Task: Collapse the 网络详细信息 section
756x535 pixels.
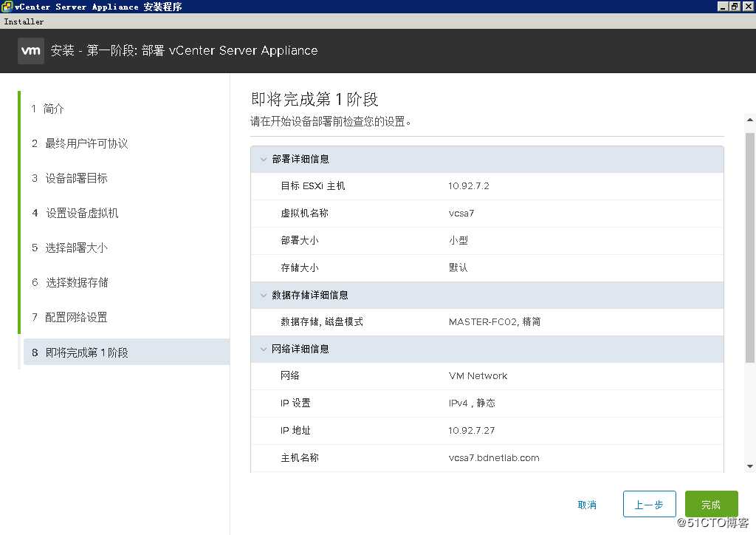Action: coord(264,350)
